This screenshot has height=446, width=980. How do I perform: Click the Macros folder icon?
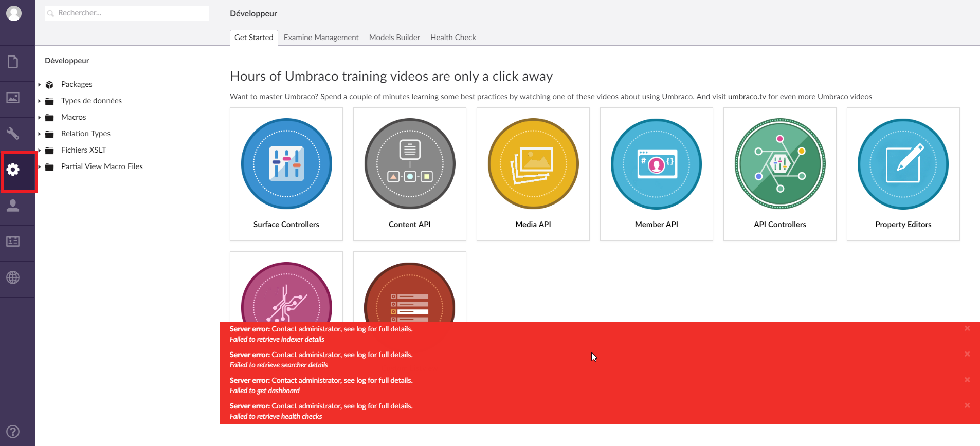coord(49,117)
